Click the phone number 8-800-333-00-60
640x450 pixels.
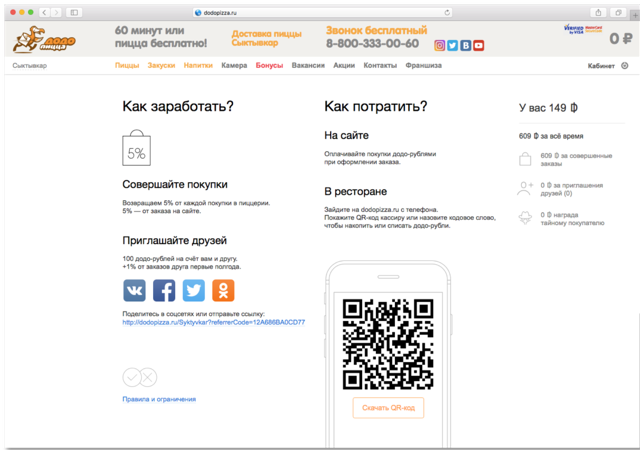[x=372, y=43]
